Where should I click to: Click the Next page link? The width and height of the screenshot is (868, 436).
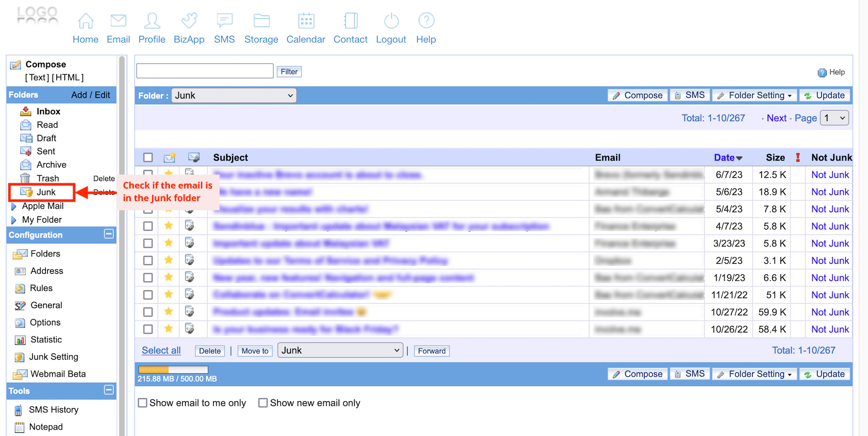776,118
